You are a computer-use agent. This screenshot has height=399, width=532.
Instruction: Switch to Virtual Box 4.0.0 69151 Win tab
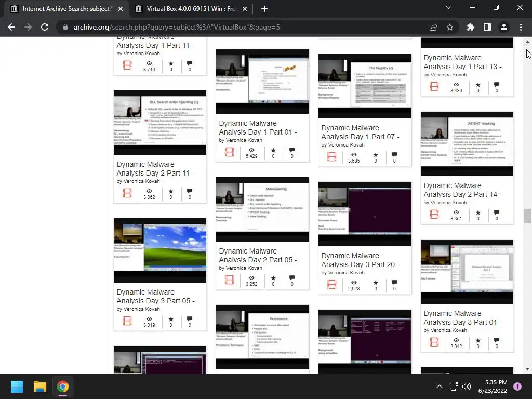click(x=191, y=9)
